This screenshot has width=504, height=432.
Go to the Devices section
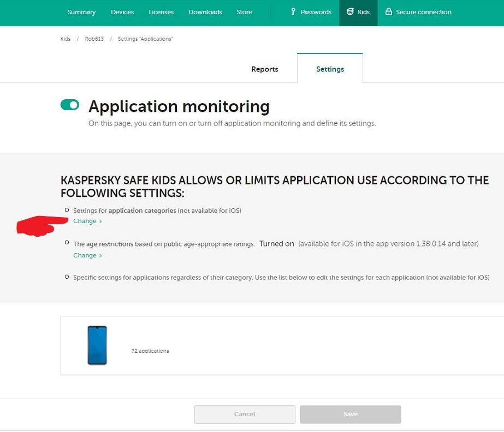(x=122, y=12)
